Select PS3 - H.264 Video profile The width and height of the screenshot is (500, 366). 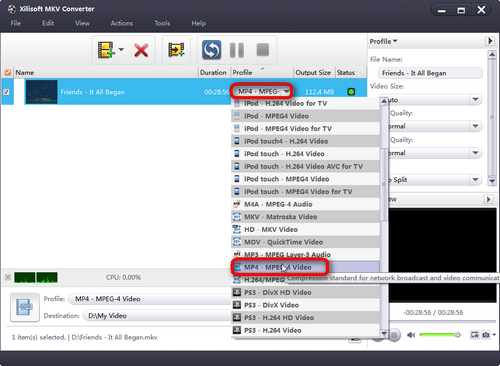coord(305,330)
